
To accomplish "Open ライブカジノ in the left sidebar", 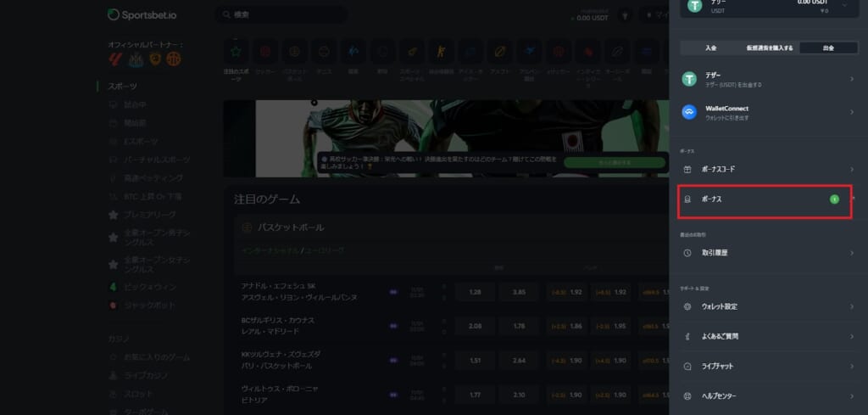I will tap(144, 376).
